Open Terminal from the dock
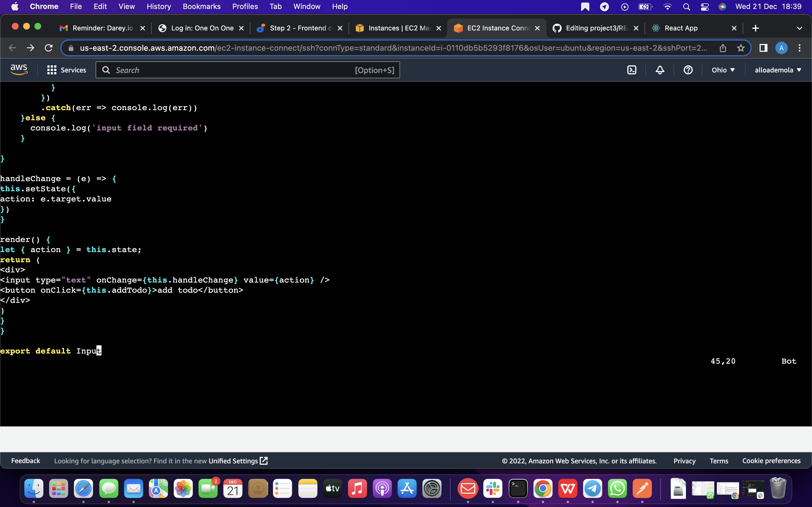This screenshot has width=812, height=507. click(518, 489)
